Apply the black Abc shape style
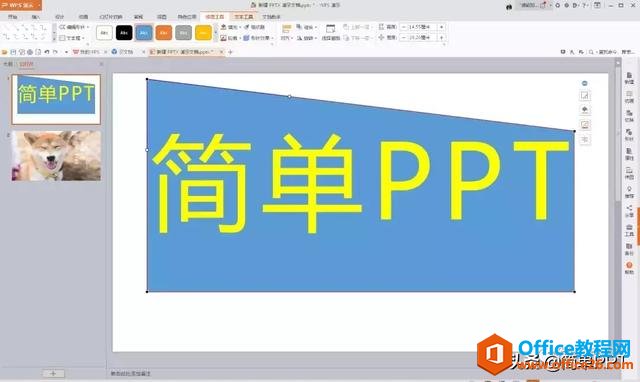 click(x=124, y=33)
